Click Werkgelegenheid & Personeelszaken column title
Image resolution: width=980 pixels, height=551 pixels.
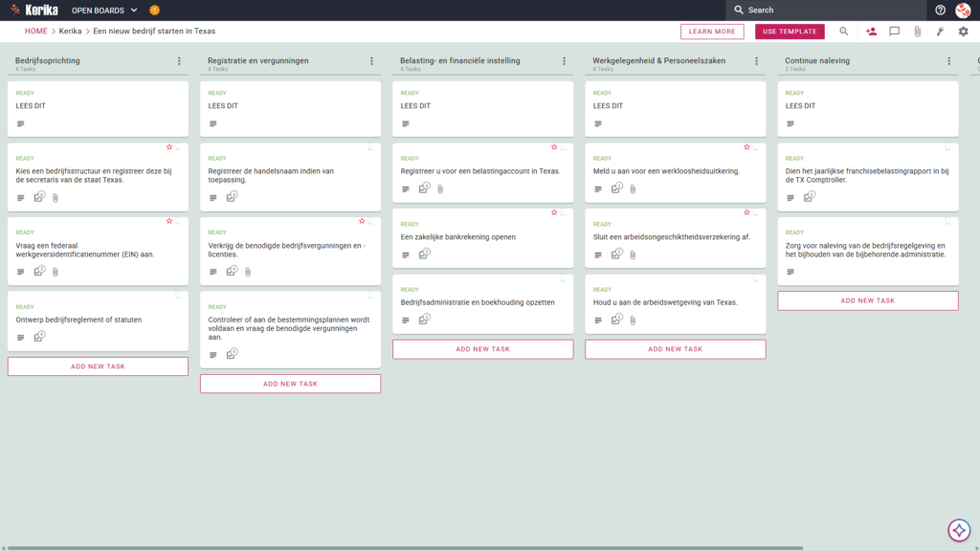point(658,60)
